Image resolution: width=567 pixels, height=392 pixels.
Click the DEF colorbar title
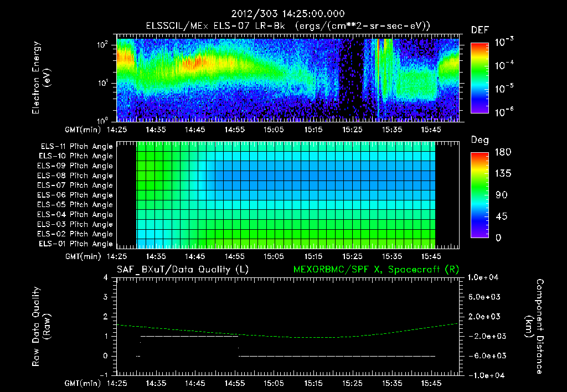point(480,30)
